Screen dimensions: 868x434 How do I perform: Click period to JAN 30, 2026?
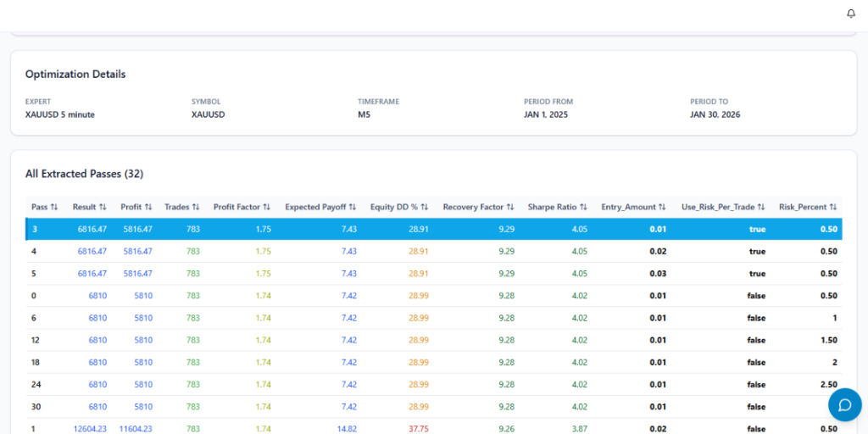click(x=715, y=114)
